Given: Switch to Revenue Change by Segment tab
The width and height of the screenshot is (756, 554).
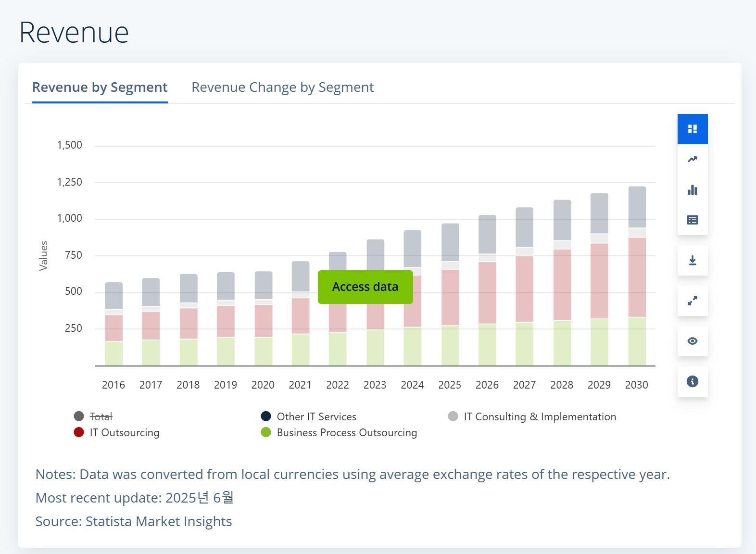Looking at the screenshot, I should point(282,88).
